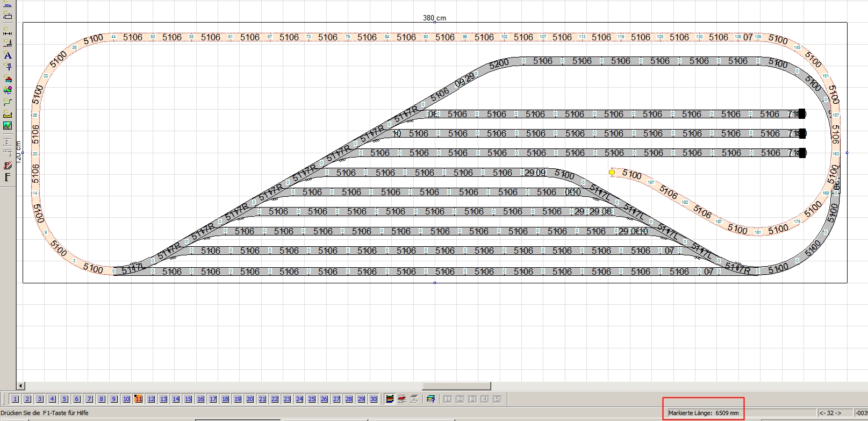Click the '120 cm' height dimension label
The width and height of the screenshot is (868, 421).
[x=18, y=152]
